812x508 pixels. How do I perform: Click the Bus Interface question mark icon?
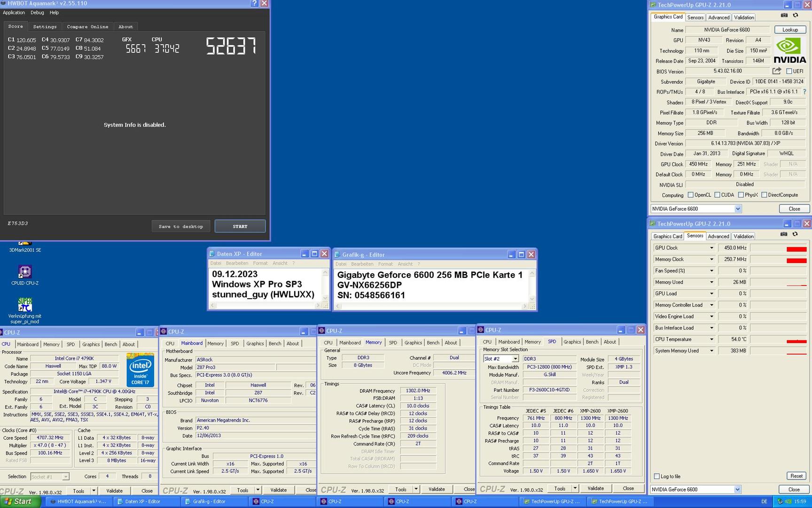[x=804, y=92]
